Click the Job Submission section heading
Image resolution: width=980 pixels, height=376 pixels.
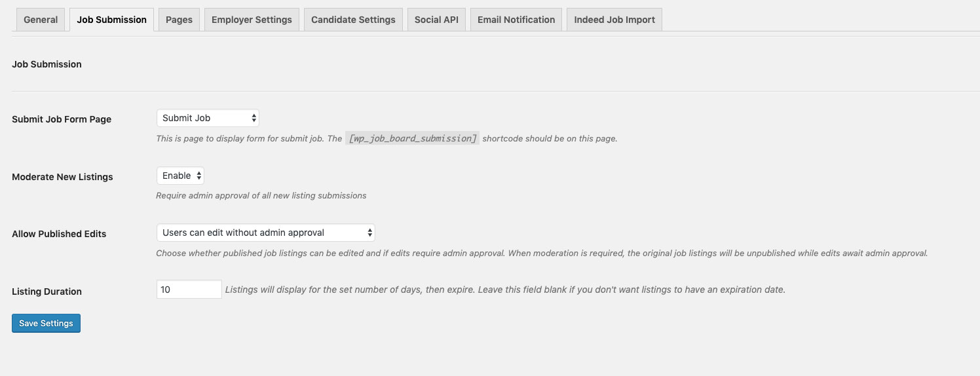tap(47, 64)
